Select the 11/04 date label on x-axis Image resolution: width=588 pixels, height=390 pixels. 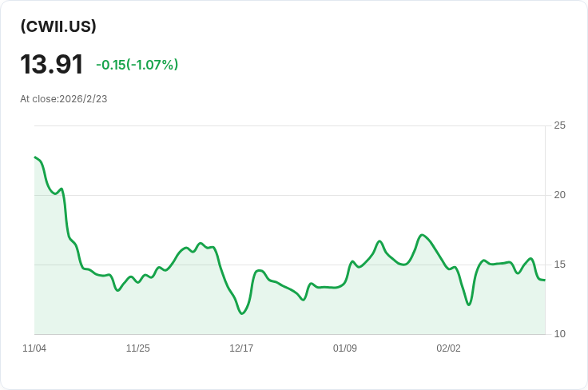(x=34, y=348)
